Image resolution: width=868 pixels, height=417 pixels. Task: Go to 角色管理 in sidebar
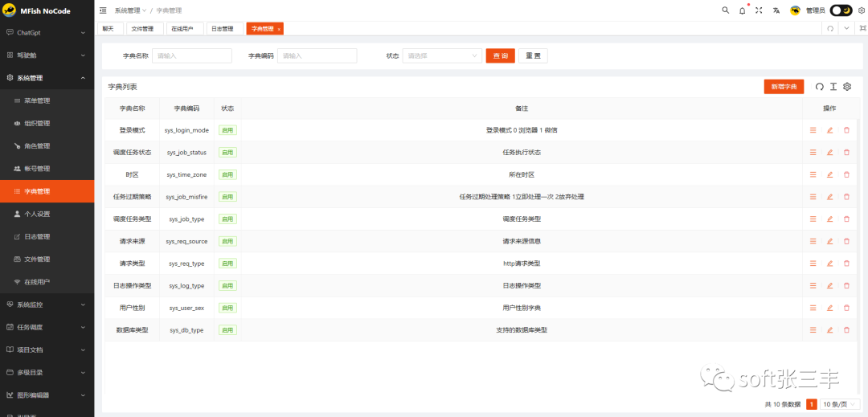click(x=47, y=146)
